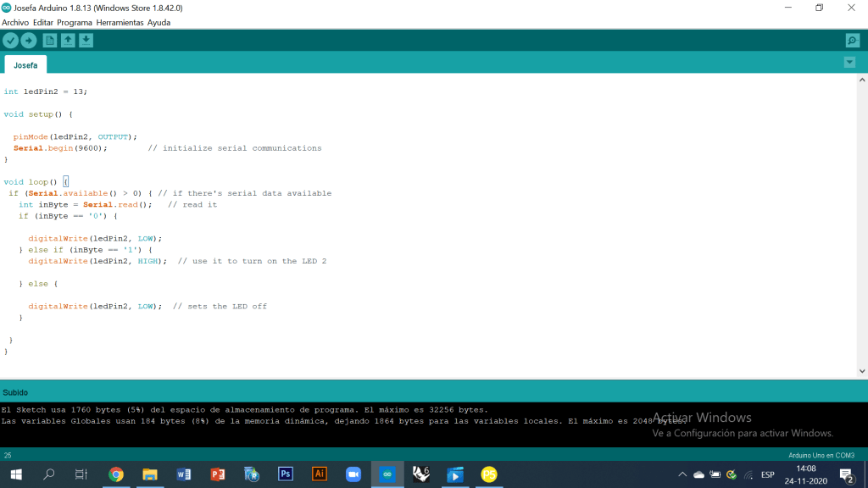
Task: Open the Zoom app in the taskbar
Action: 353,474
